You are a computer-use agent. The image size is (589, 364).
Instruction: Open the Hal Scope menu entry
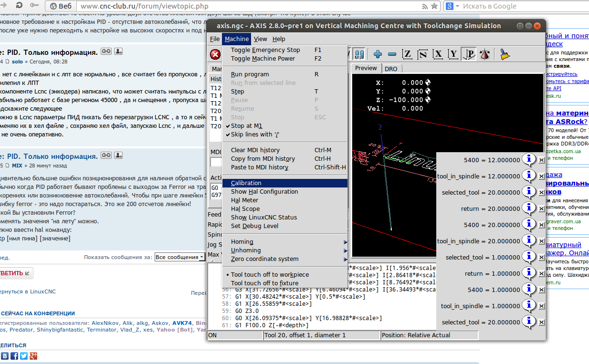[x=245, y=209]
